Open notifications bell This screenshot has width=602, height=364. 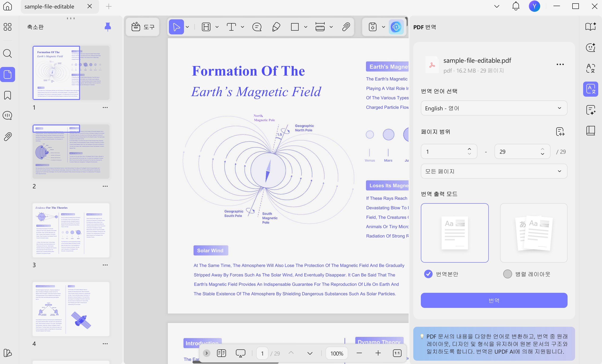(x=516, y=6)
